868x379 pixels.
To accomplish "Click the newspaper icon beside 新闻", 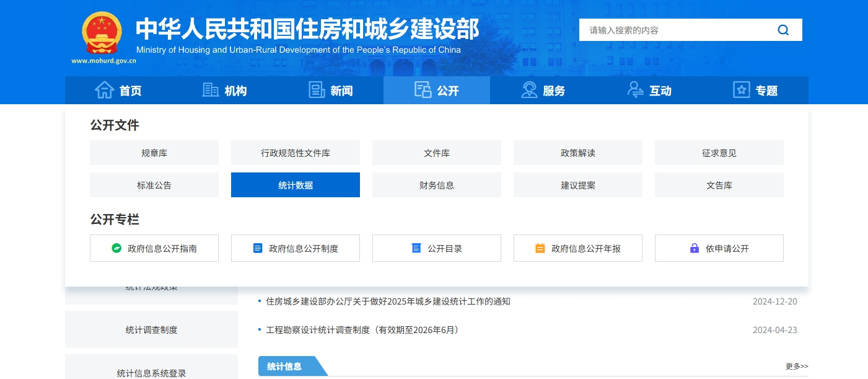I will point(317,91).
